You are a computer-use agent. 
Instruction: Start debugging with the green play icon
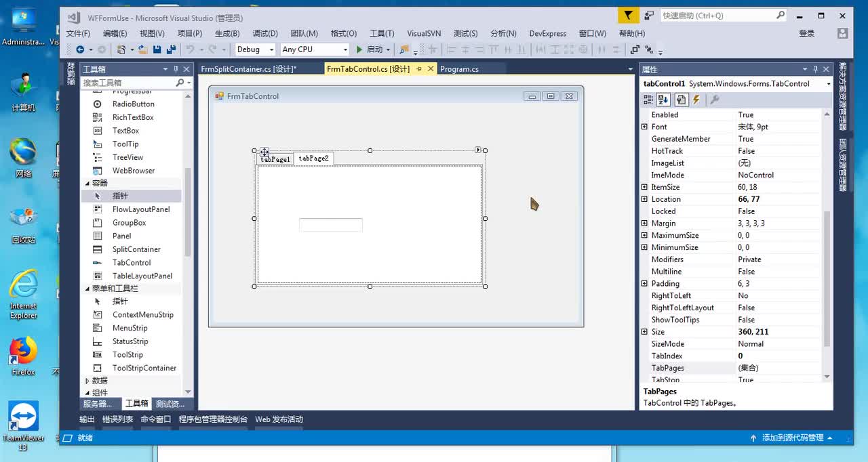(359, 49)
